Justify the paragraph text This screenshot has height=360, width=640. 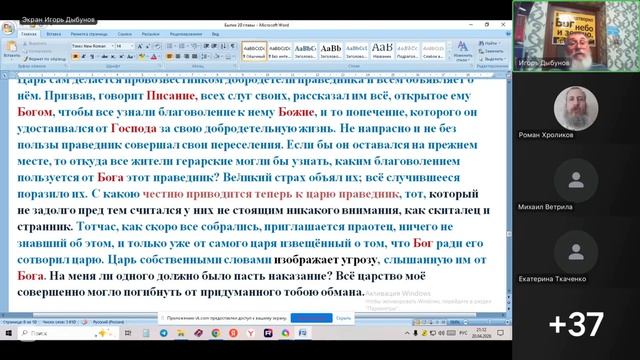click(194, 56)
